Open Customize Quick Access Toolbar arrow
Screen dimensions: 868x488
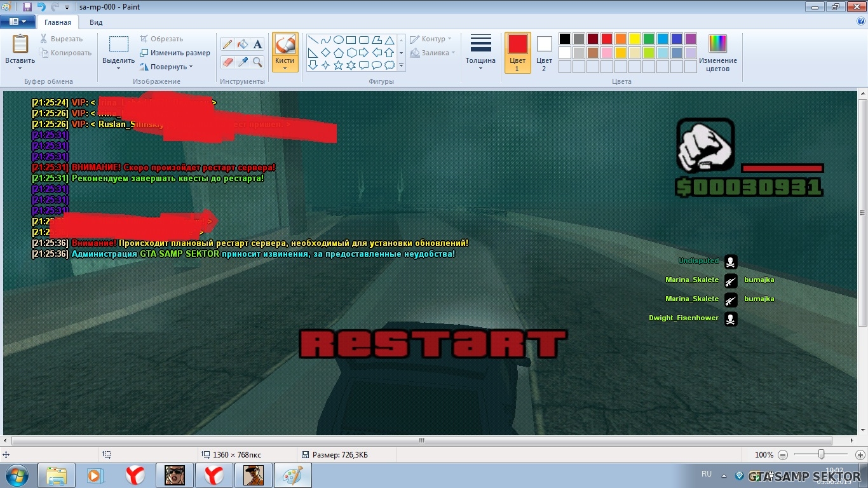pyautogui.click(x=67, y=8)
